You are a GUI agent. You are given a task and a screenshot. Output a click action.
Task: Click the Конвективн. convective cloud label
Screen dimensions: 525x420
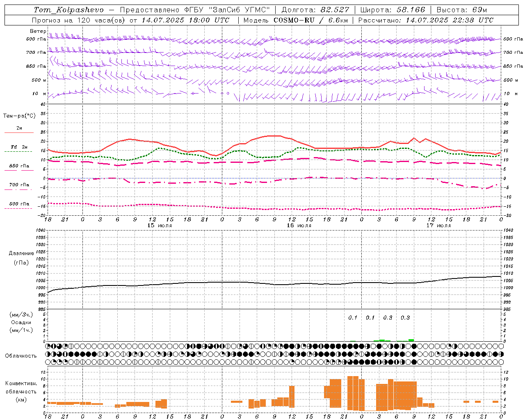[21, 383]
